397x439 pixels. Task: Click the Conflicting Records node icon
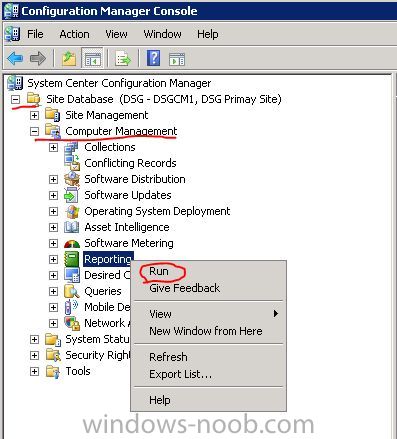(72, 163)
